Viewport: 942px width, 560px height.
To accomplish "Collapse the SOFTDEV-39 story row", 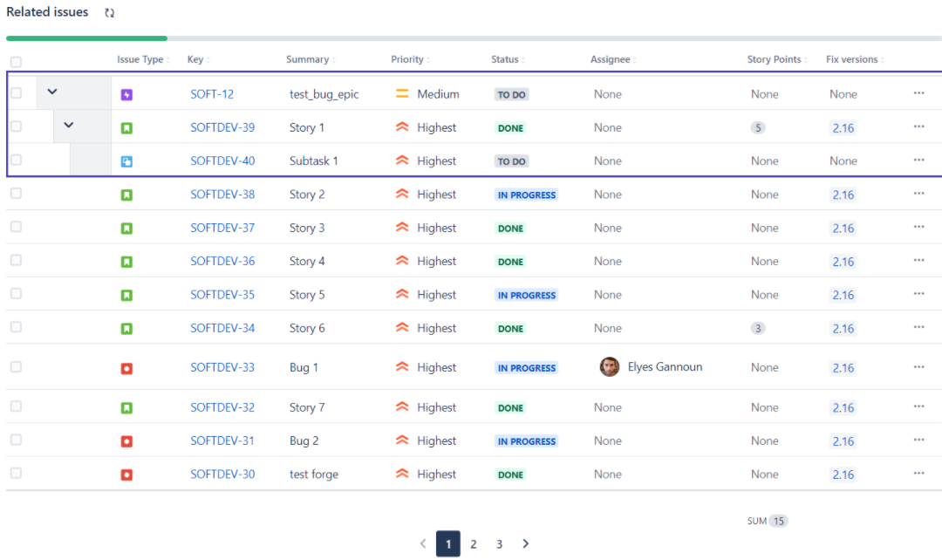I will click(x=68, y=124).
